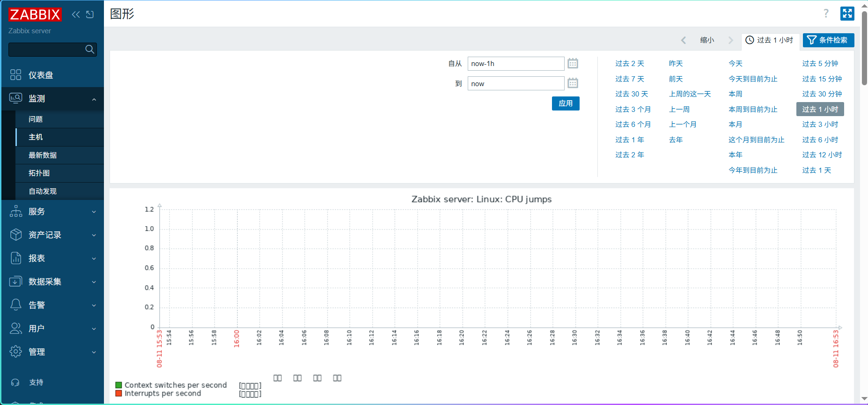Open the 最新数据 latest data item
868x405 pixels.
59,155
